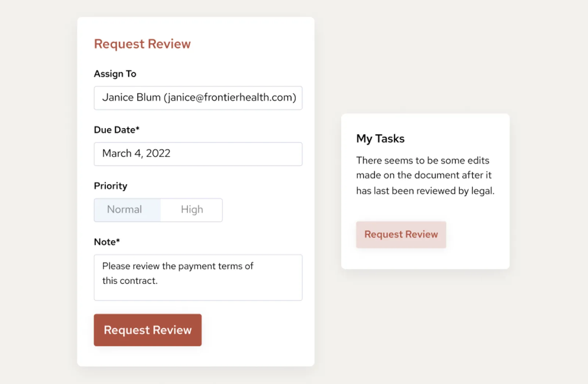The image size is (588, 384).
Task: Click the My Tasks heading
Action: click(x=380, y=139)
